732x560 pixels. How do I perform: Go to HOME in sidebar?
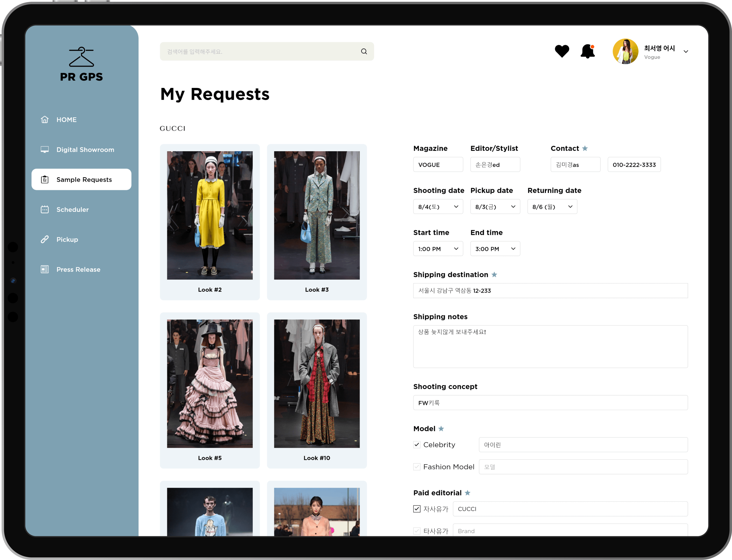pyautogui.click(x=81, y=119)
